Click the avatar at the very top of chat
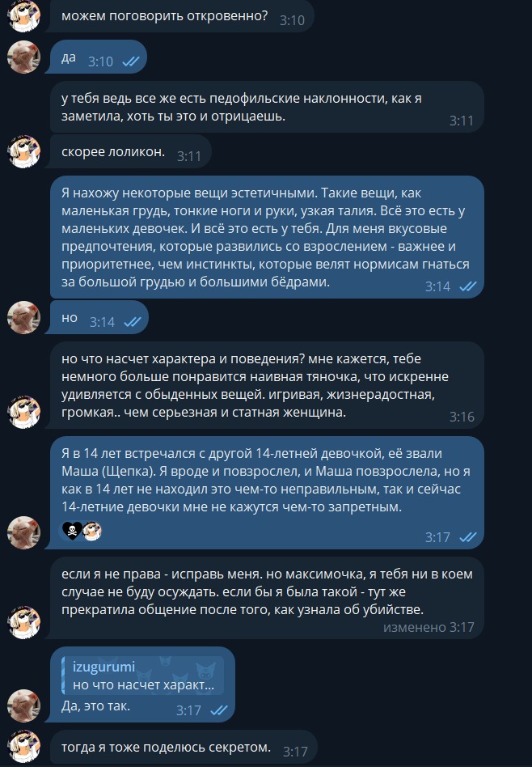532x767 pixels. (23, 15)
